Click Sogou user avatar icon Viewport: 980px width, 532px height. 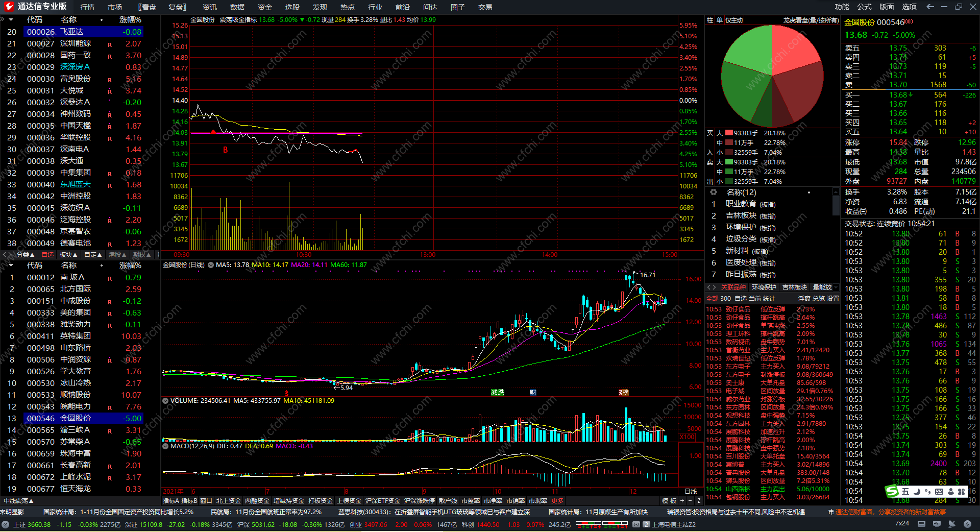(x=950, y=492)
